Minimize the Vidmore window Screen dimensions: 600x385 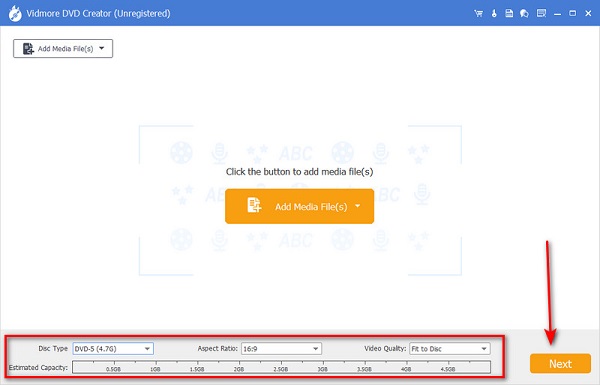(x=558, y=14)
